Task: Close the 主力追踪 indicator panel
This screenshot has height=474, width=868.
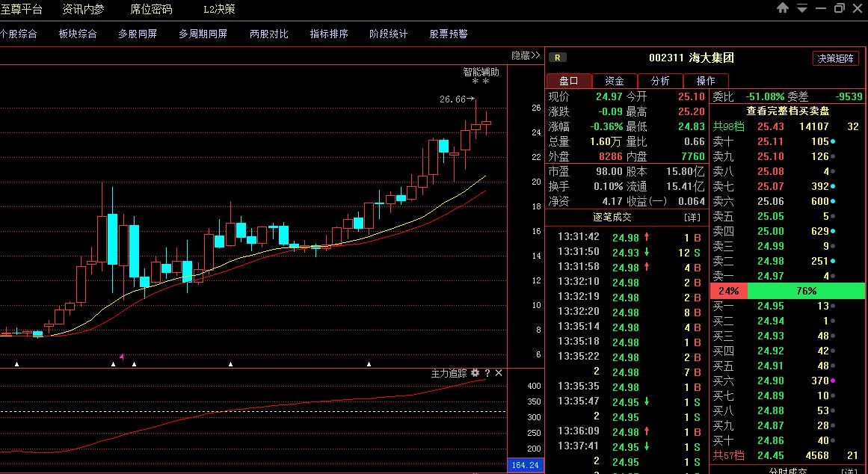Action: (x=499, y=373)
